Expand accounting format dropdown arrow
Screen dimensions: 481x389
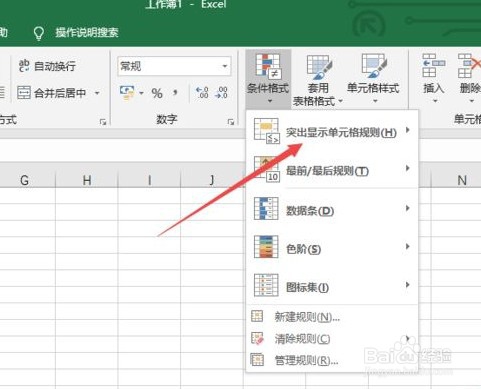(x=141, y=93)
